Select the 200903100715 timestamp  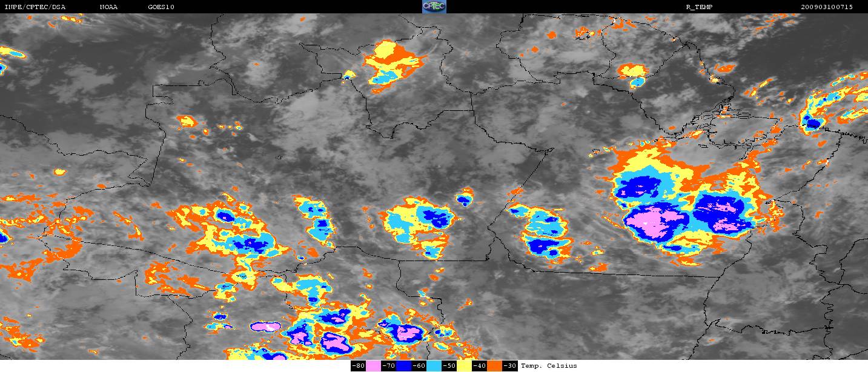coord(827,7)
